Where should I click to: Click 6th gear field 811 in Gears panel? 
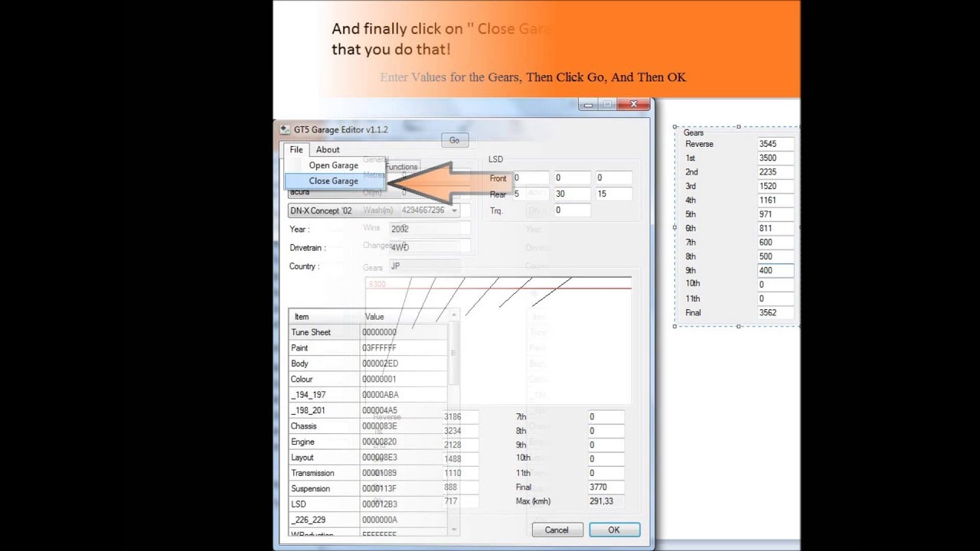(x=775, y=228)
